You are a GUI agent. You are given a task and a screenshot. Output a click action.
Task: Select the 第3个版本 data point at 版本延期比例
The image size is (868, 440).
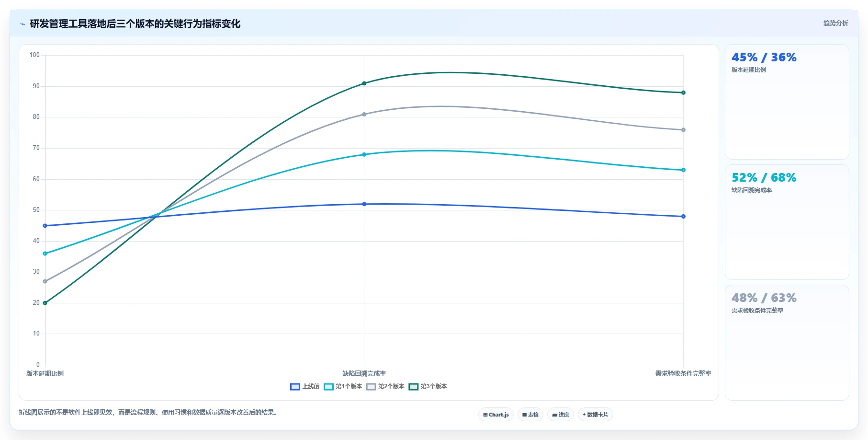pos(45,303)
